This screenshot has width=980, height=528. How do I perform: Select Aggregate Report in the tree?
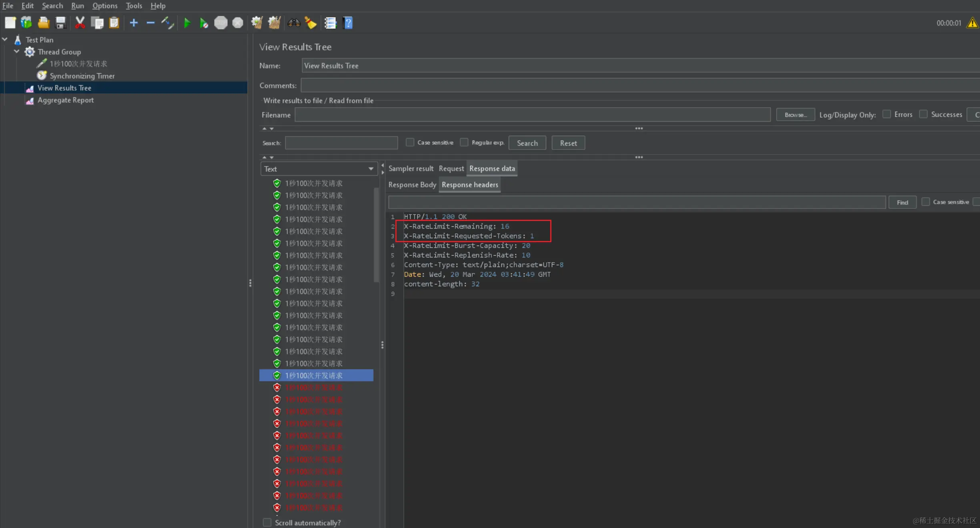(66, 100)
